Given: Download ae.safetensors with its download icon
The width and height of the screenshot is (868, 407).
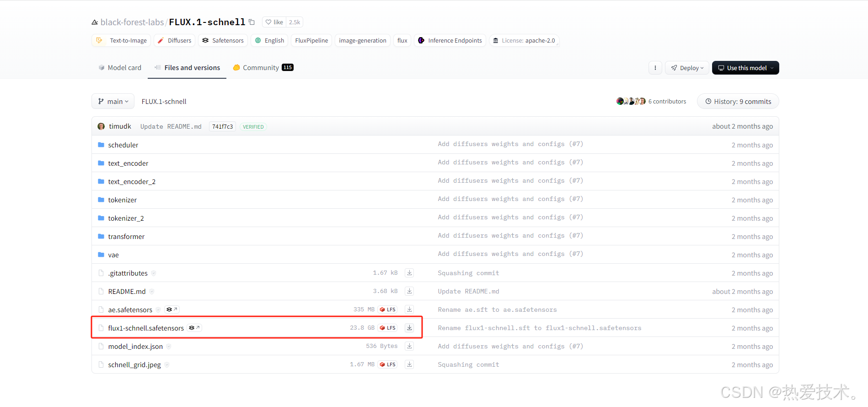Looking at the screenshot, I should pos(409,309).
